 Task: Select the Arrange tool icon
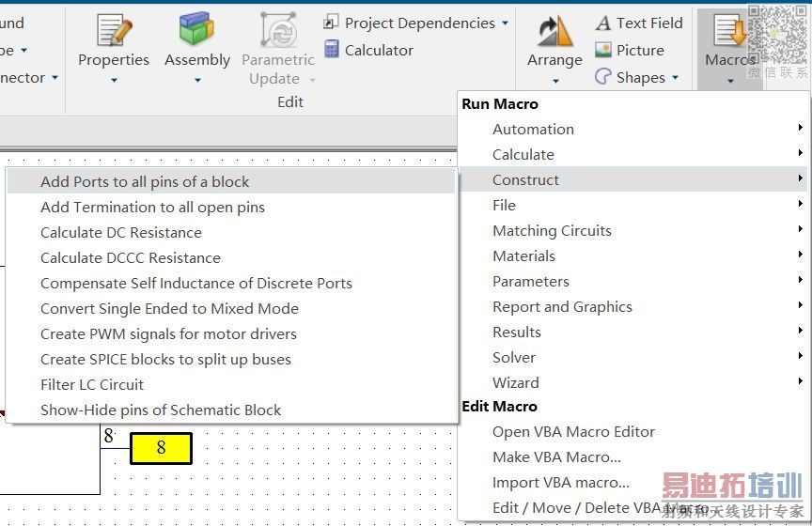(554, 31)
